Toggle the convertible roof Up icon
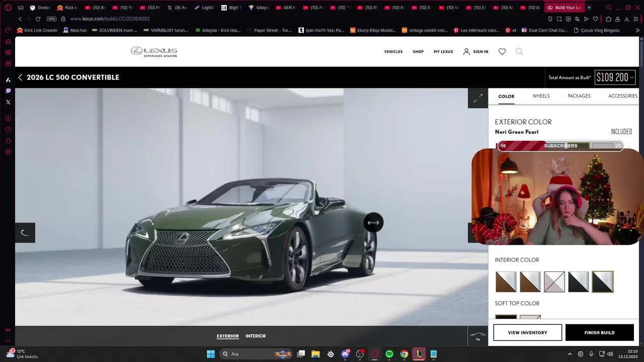 coord(478,336)
